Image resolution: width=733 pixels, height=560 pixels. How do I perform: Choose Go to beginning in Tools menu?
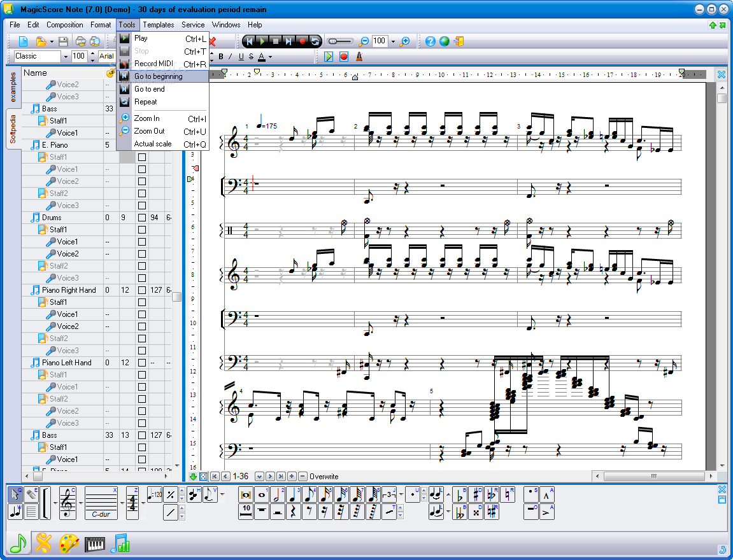pyautogui.click(x=162, y=76)
